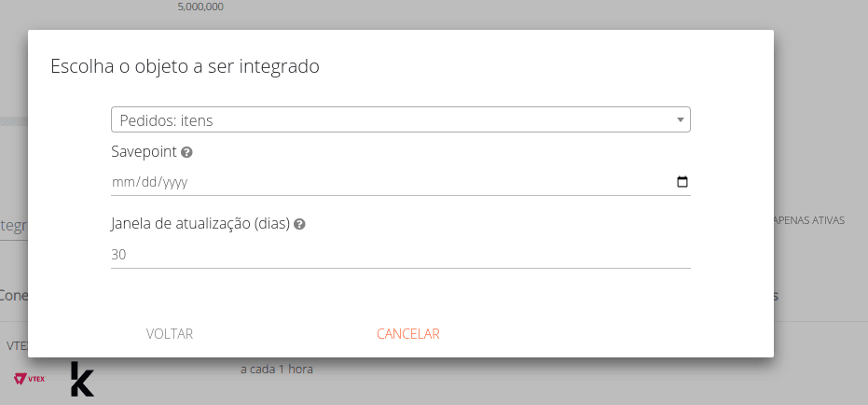The width and height of the screenshot is (868, 405).
Task: Focus the update window field containing 30
Action: pyautogui.click(x=400, y=255)
